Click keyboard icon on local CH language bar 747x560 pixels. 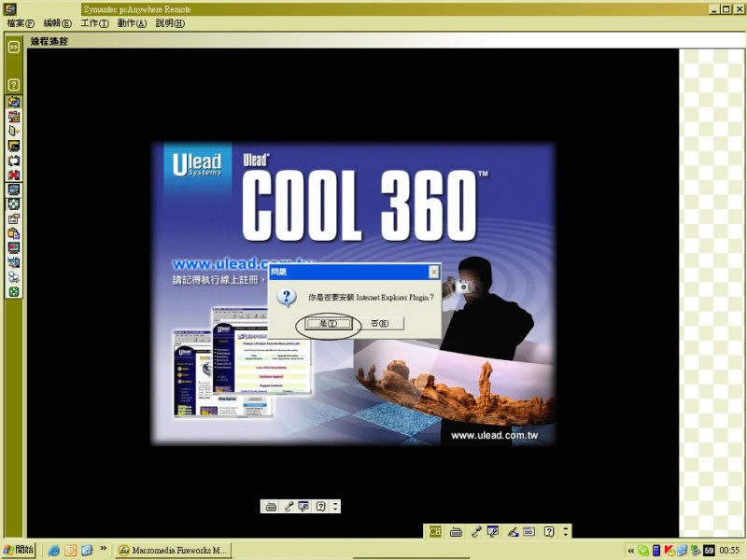(456, 532)
